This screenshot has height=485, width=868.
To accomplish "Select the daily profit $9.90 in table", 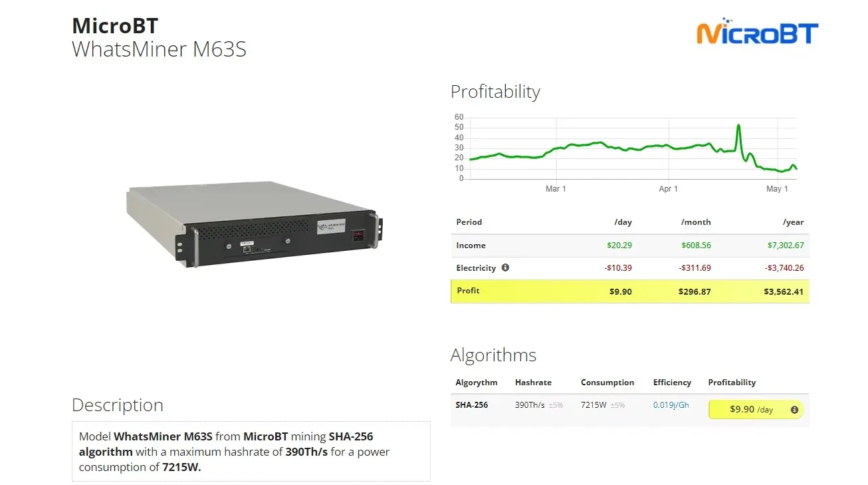I will (x=621, y=291).
